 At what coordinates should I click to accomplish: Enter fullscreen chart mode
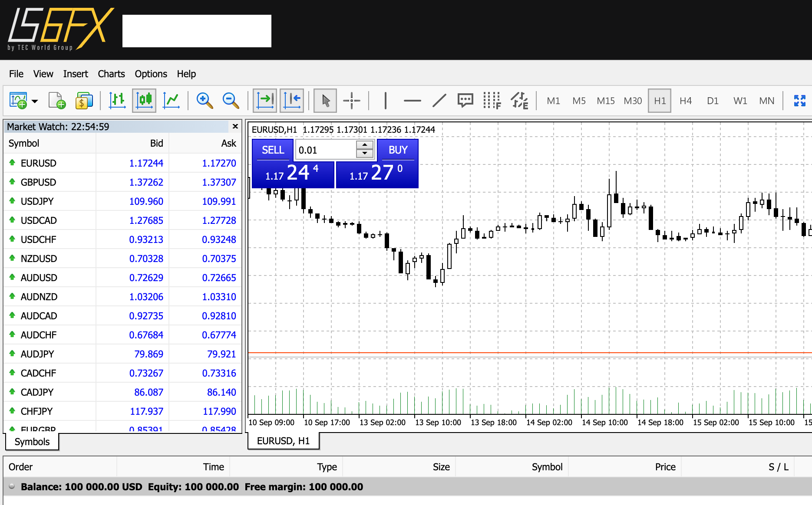tap(799, 101)
